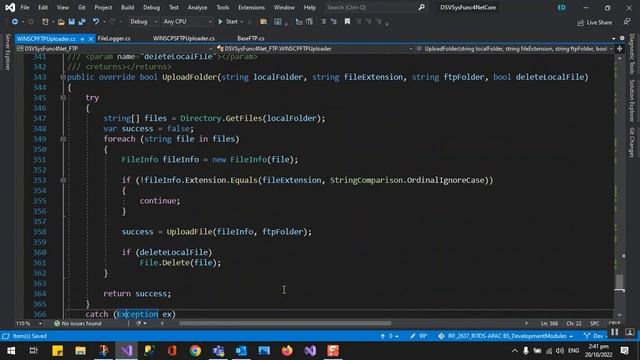Click the Live Share button
This screenshot has width=640, height=360.
pos(594,22)
